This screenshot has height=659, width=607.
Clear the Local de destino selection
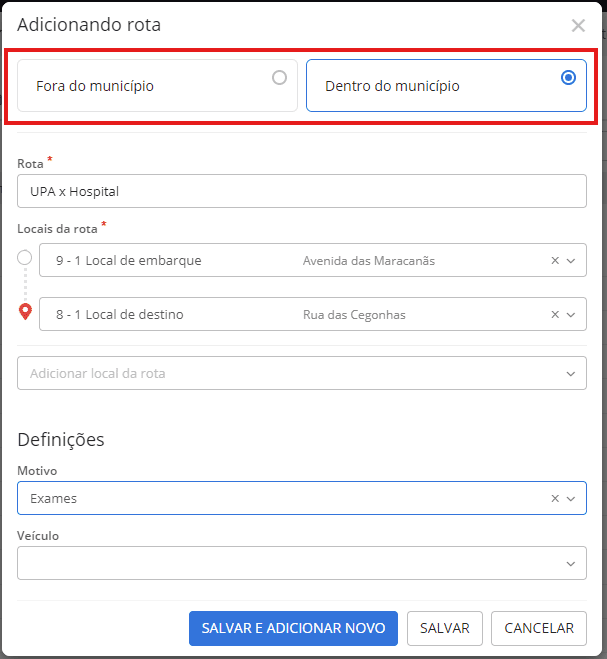click(x=555, y=315)
